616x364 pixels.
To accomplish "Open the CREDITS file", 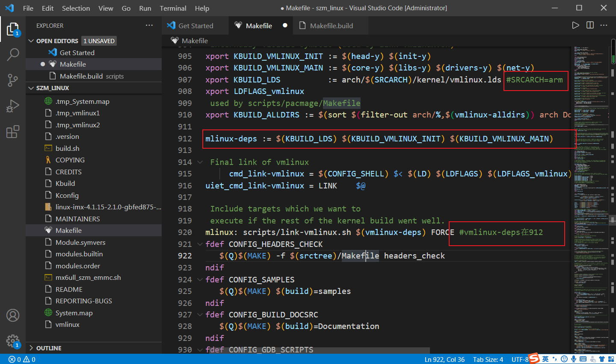I will click(x=94, y=172).
